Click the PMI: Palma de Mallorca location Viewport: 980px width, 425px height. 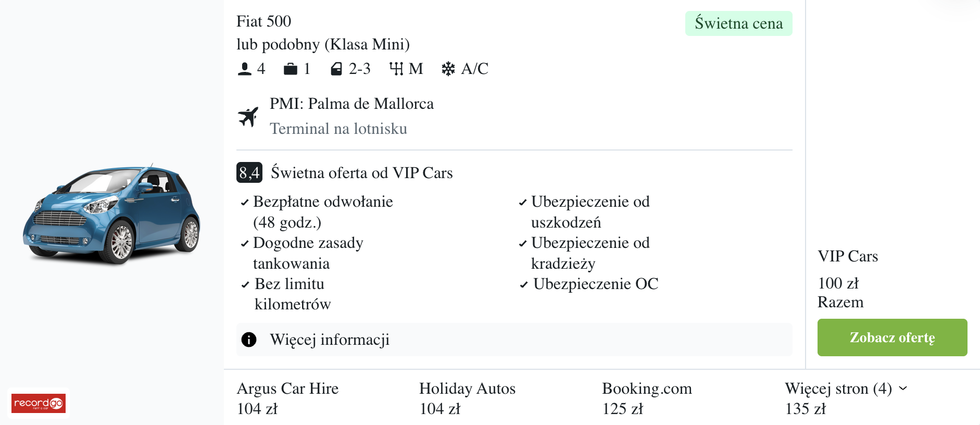click(x=351, y=104)
